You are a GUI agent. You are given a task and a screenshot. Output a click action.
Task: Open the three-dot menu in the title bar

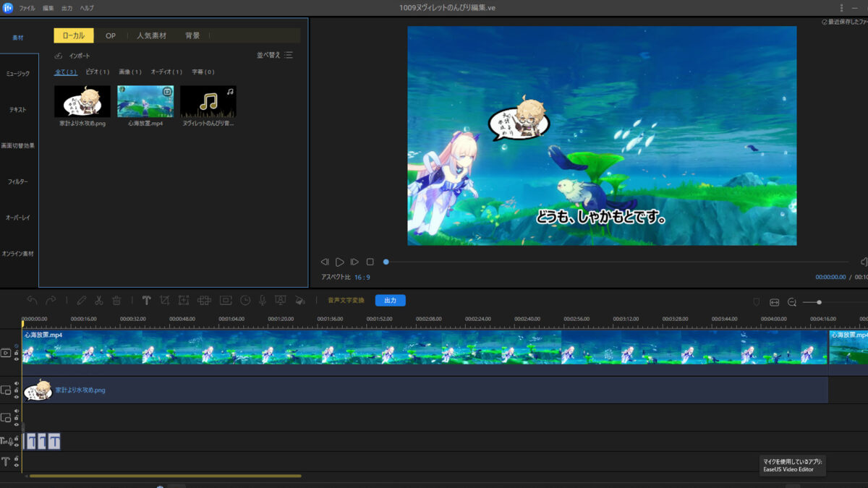[841, 7]
